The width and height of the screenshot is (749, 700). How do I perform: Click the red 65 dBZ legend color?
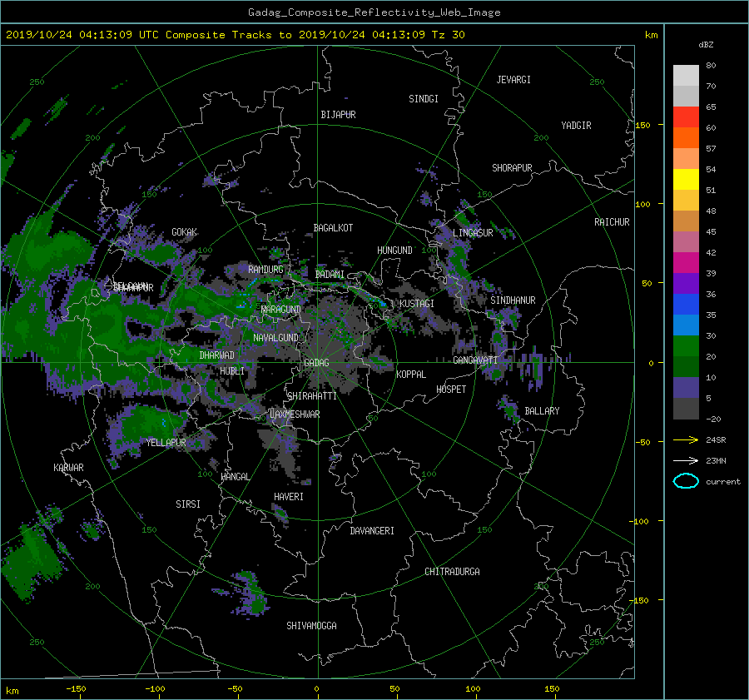coord(686,117)
